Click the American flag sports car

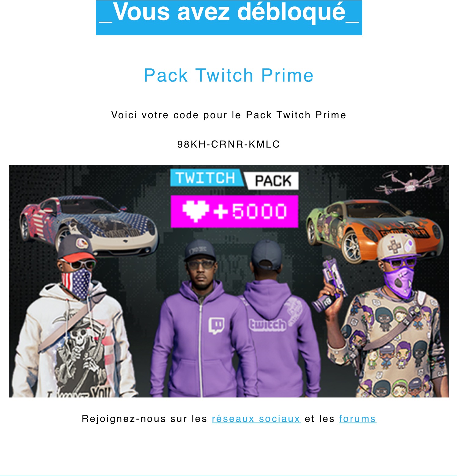point(89,225)
